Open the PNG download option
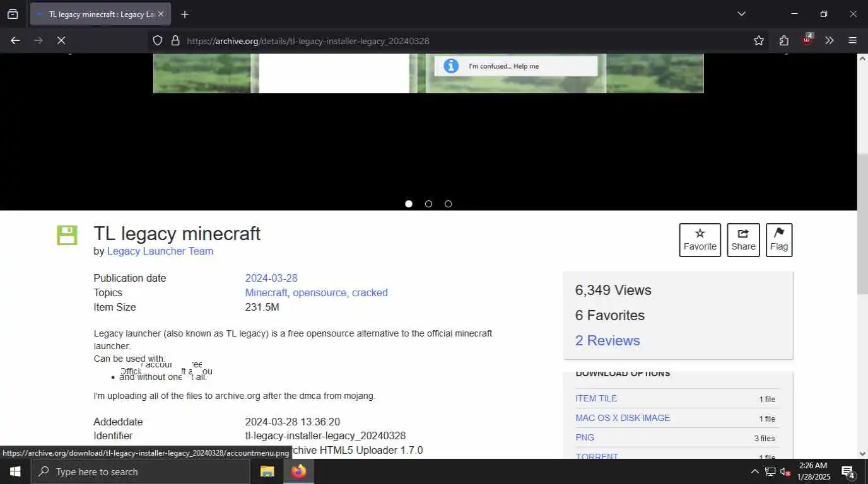 [x=585, y=437]
